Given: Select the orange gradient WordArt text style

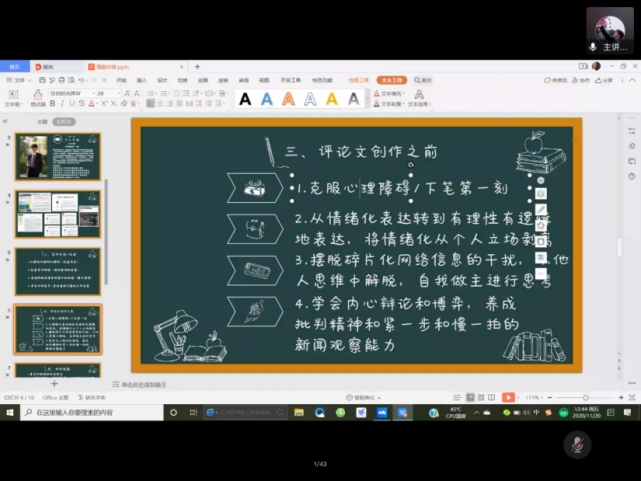Looking at the screenshot, I should [288, 98].
